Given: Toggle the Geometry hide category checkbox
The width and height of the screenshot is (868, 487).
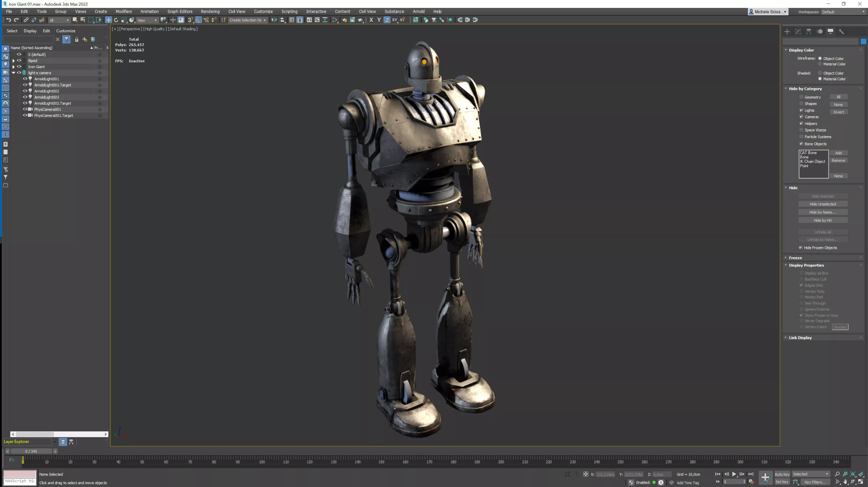Looking at the screenshot, I should [x=801, y=97].
